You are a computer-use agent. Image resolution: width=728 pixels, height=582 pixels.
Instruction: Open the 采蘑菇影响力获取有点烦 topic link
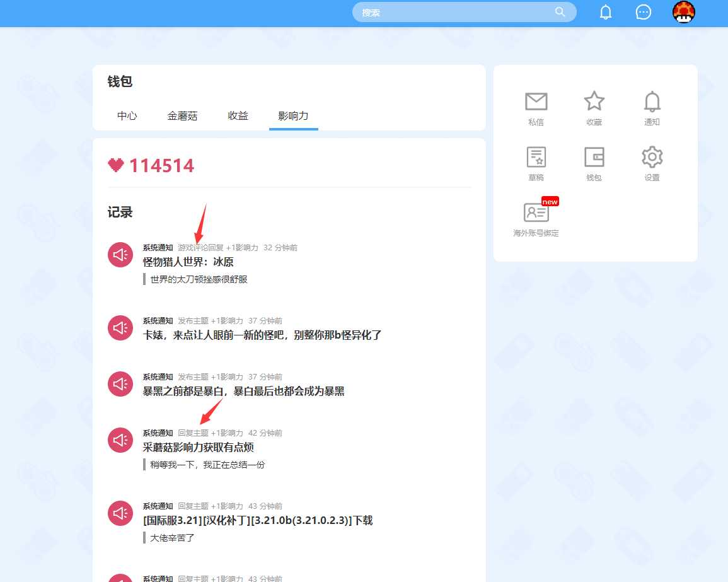click(198, 447)
